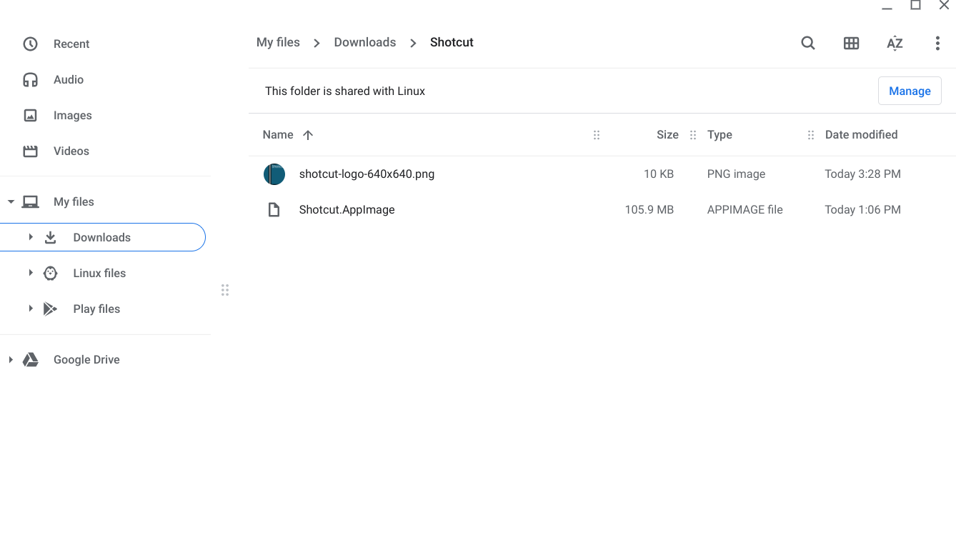Click the Linux penguin icon
This screenshot has height=560, width=956.
(50, 273)
